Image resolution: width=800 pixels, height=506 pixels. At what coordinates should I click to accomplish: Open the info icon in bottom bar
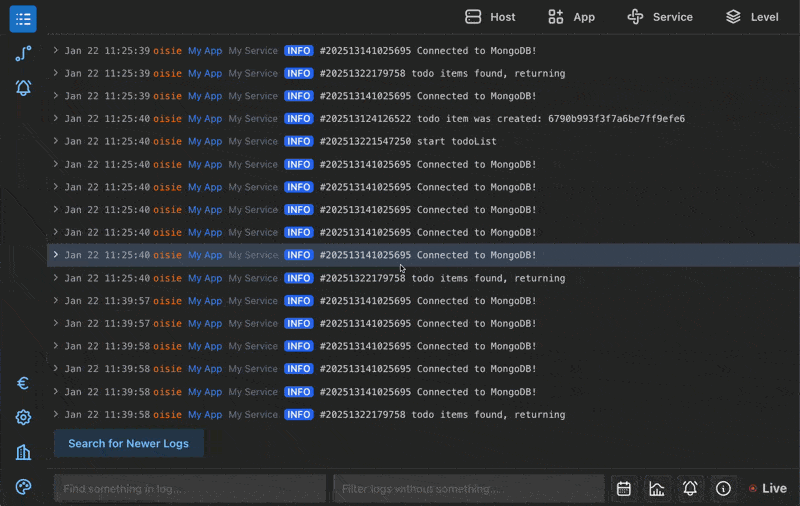pyautogui.click(x=723, y=489)
